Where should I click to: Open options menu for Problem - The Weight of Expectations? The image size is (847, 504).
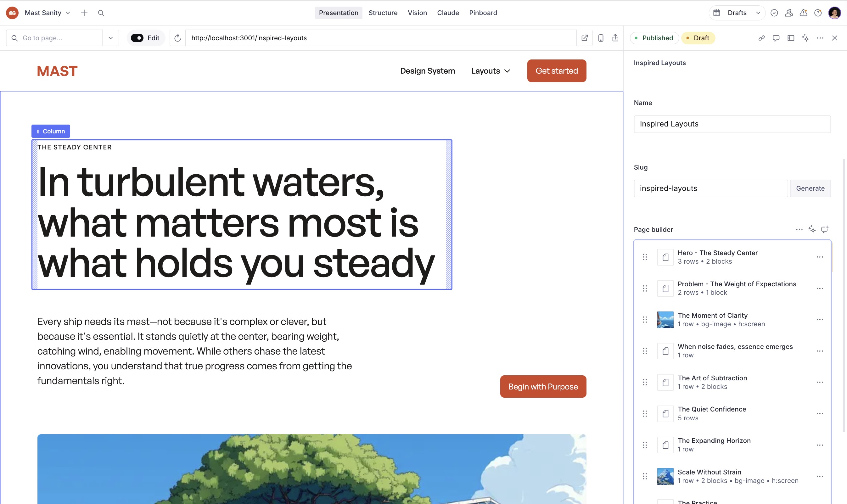(820, 289)
